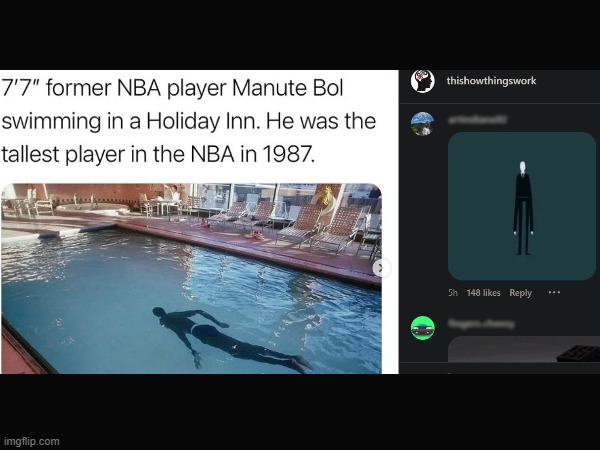
Task: Click the thishowthingswork username
Action: pyautogui.click(x=491, y=81)
